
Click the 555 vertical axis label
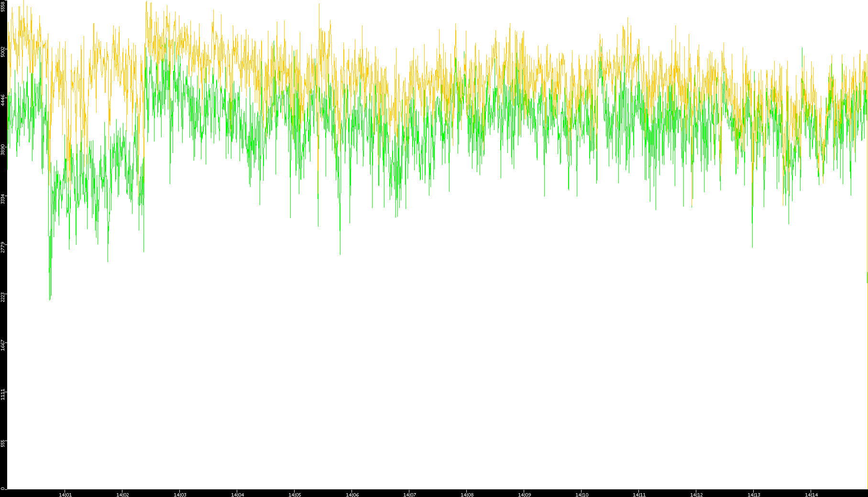pyautogui.click(x=3, y=443)
